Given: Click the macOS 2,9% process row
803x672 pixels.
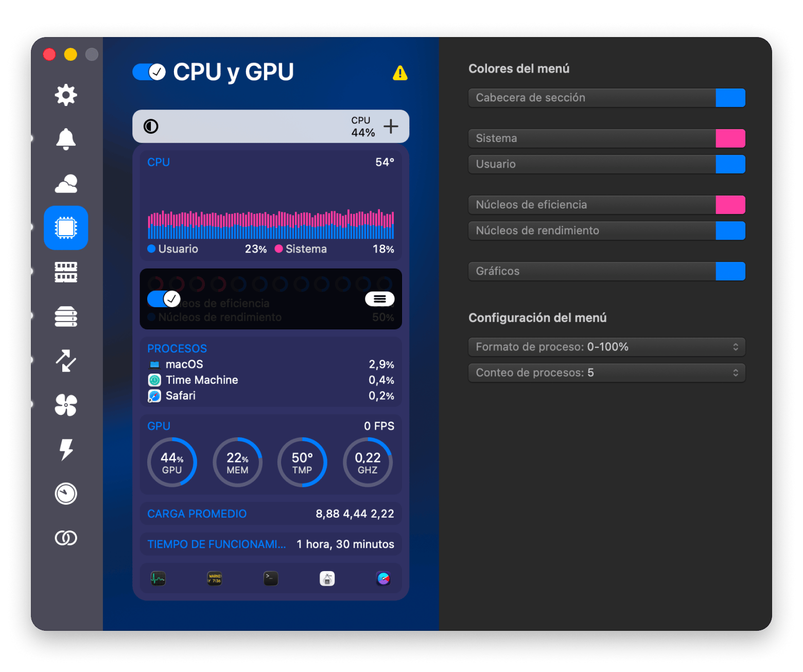Looking at the screenshot, I should (x=271, y=364).
